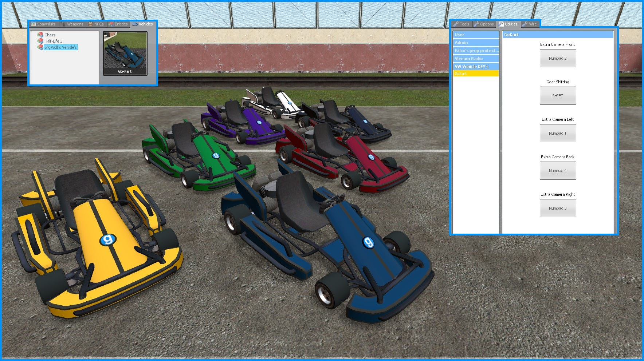
Task: Click the Entities bricks icon
Action: (x=111, y=24)
